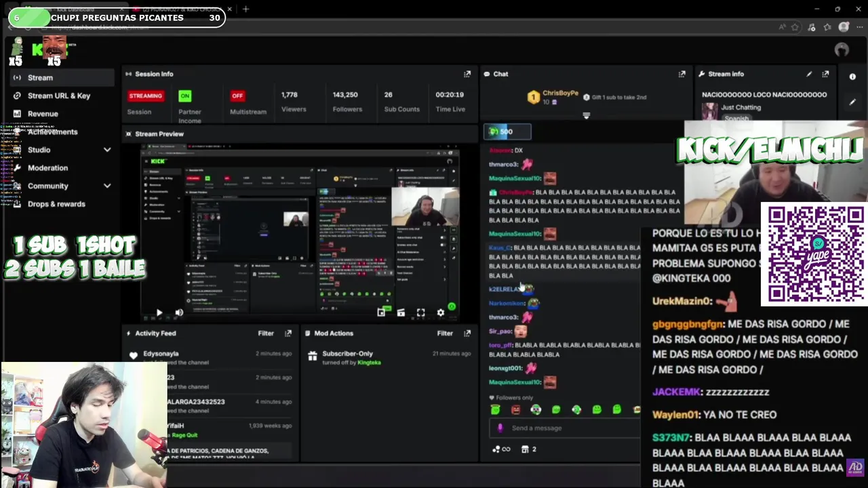Click the 26 Sub Counts stat

click(401, 102)
